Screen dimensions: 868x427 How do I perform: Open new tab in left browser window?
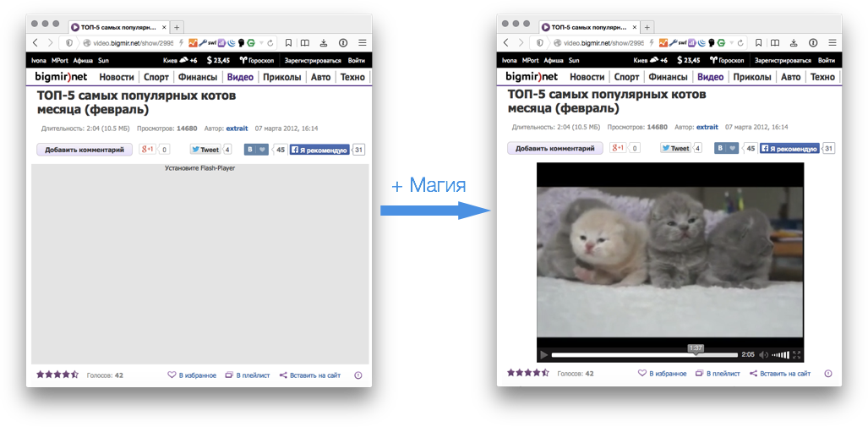[177, 26]
